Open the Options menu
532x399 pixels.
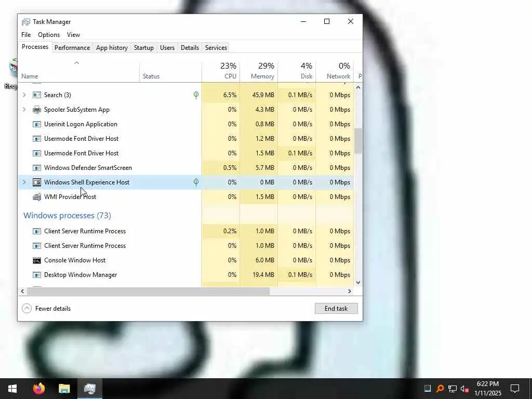(x=49, y=35)
